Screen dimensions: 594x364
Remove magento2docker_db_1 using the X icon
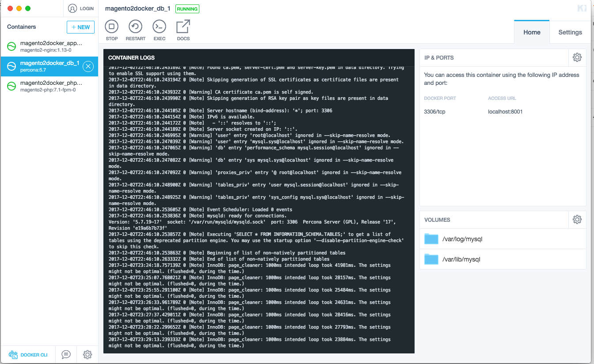click(x=88, y=66)
